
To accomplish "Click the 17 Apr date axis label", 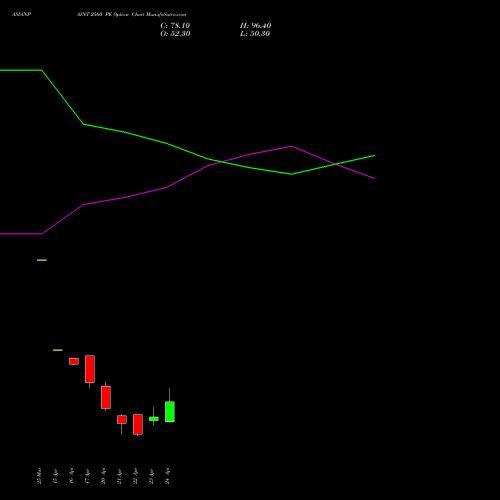I will 87,476.
